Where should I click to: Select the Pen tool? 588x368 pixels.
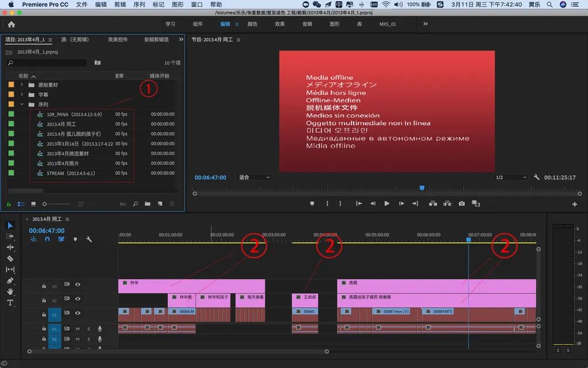click(10, 281)
